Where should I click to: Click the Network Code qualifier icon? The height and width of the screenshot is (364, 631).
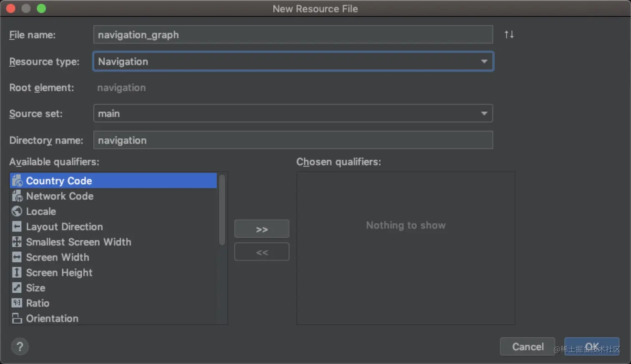pos(17,196)
